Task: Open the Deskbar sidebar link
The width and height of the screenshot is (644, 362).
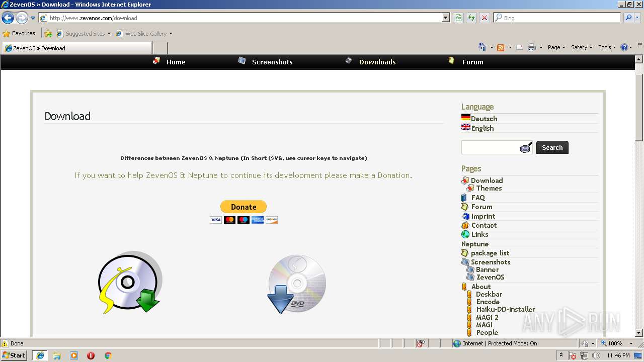Action: click(489, 294)
